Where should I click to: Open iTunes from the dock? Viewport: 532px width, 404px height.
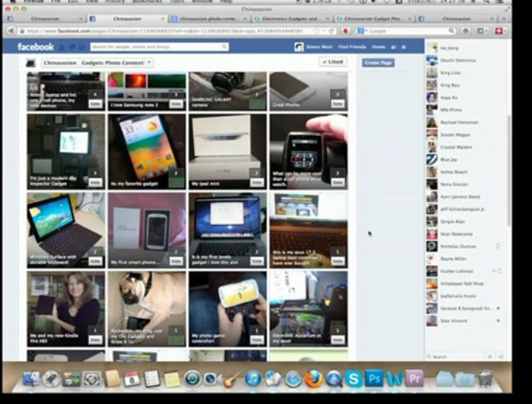click(x=252, y=379)
